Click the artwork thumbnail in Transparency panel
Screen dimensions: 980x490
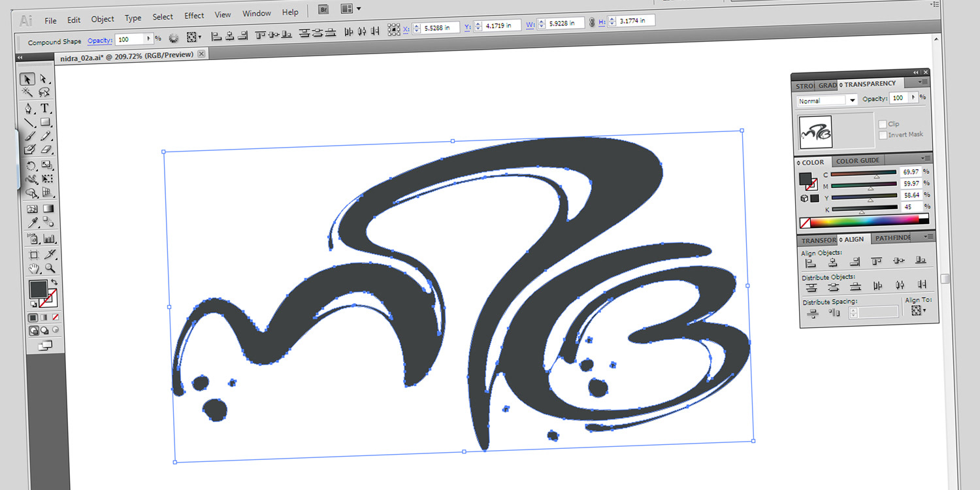(x=816, y=132)
